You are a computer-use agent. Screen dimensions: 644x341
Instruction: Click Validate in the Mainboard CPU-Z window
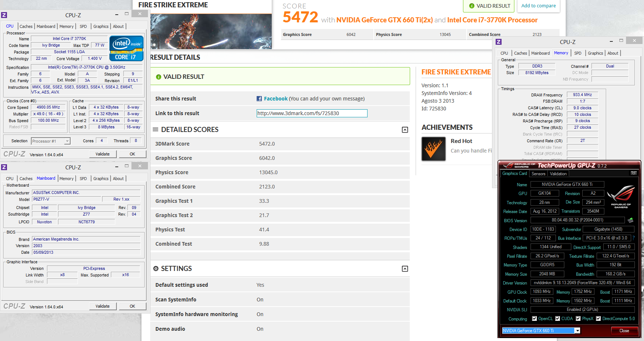[102, 306]
